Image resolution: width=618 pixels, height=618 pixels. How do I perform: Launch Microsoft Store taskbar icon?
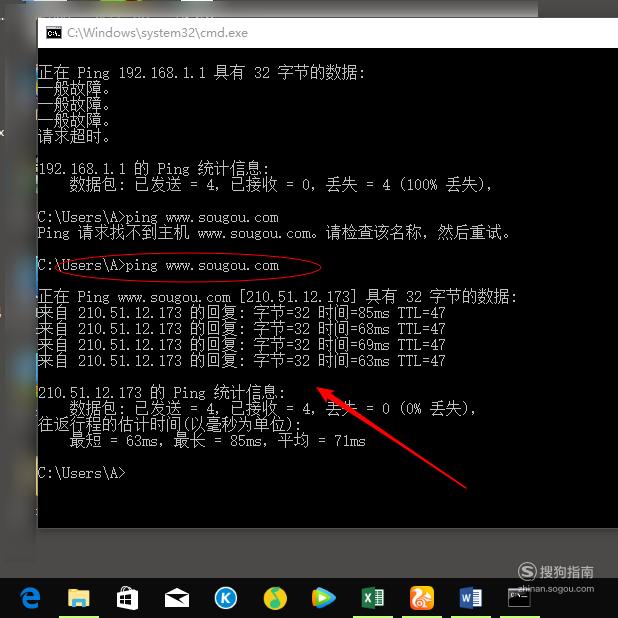tap(127, 598)
